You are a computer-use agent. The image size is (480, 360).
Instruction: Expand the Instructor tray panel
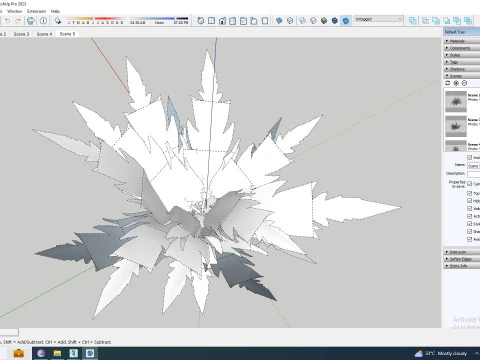[462, 252]
